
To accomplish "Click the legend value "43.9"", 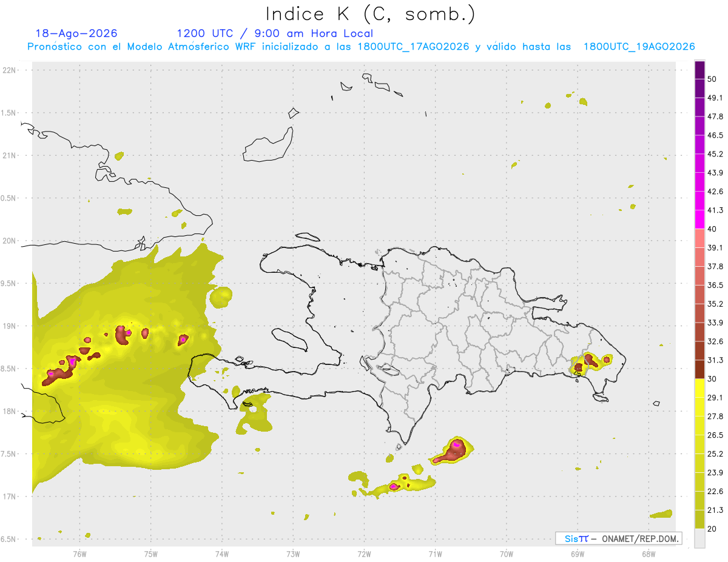I will (x=715, y=173).
